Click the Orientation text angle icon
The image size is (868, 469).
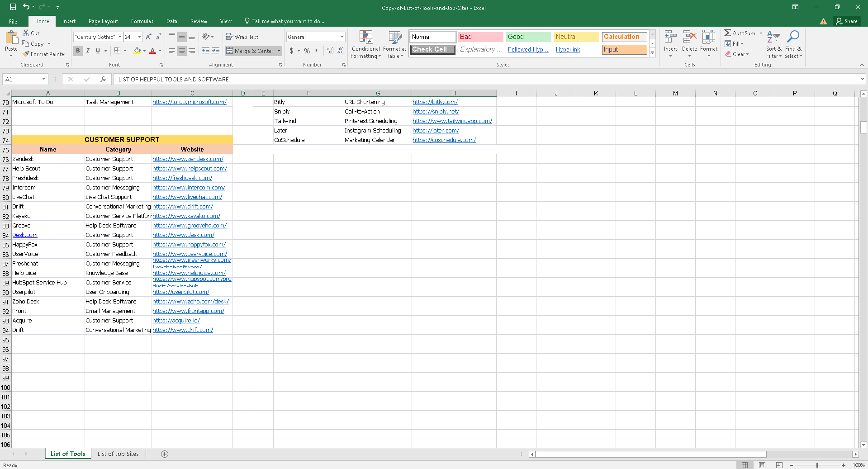tap(206, 37)
